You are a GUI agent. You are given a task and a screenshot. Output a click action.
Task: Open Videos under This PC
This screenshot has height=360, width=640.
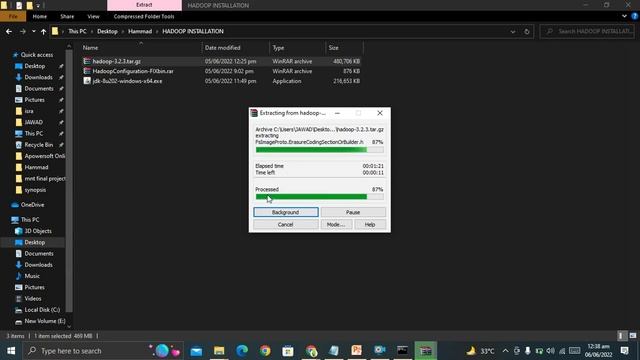point(33,298)
